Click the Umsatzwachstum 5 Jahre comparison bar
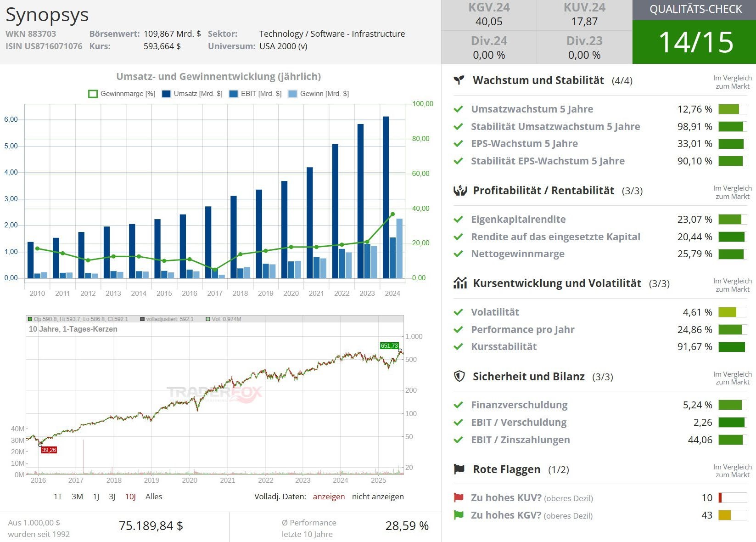Screen dimensions: 756x542 tap(733, 109)
